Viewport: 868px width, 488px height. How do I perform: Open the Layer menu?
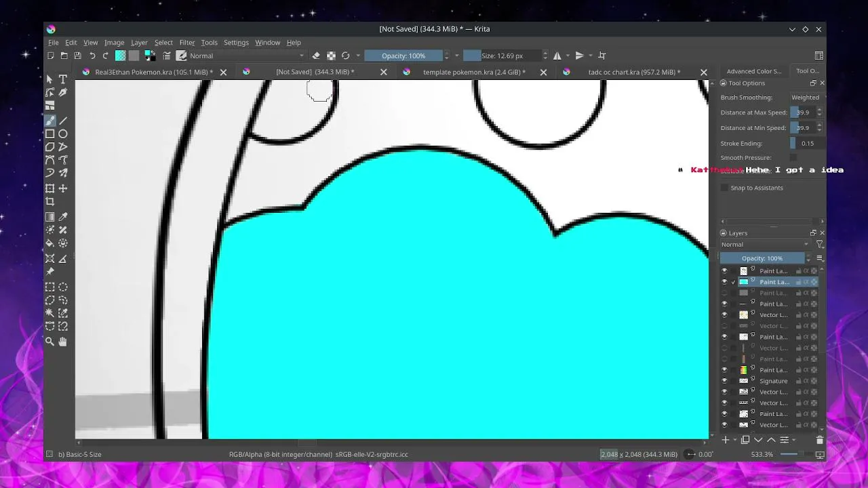tap(139, 42)
